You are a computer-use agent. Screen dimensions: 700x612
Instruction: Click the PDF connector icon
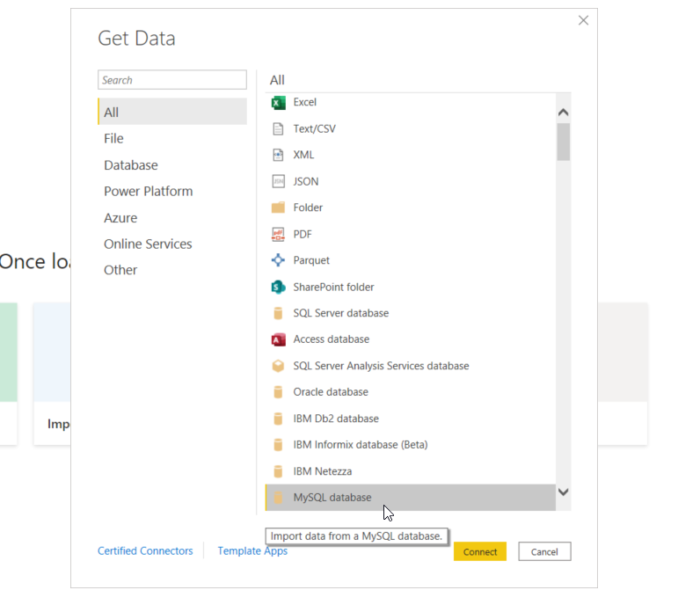[x=278, y=234]
